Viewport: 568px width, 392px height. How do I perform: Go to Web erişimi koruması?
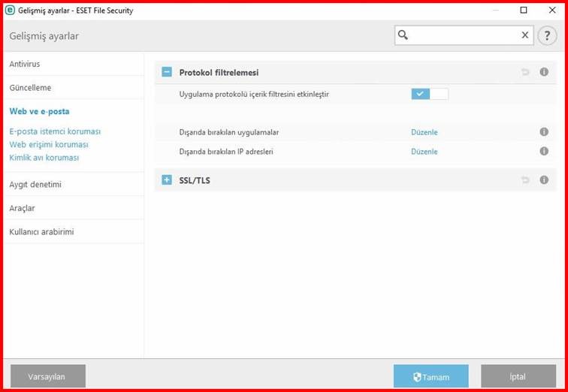(x=49, y=144)
